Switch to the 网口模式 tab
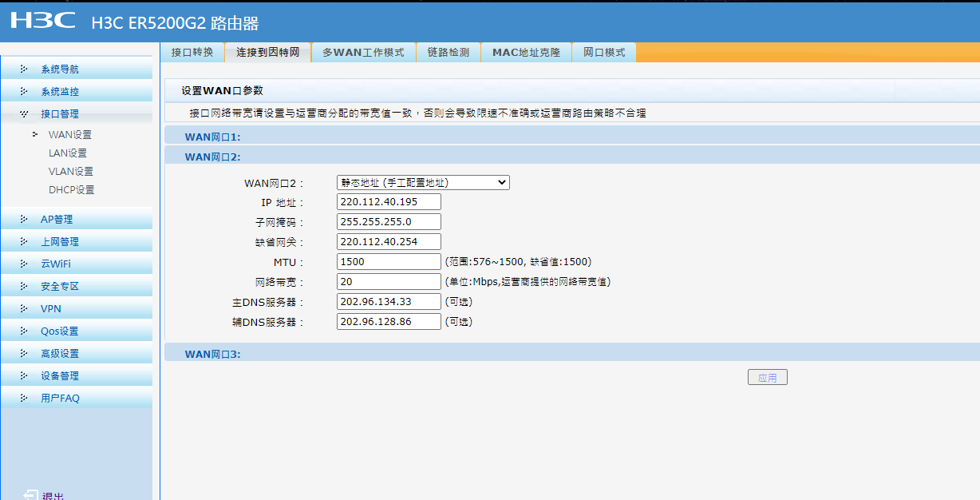Viewport: 980px width, 500px height. (604, 53)
